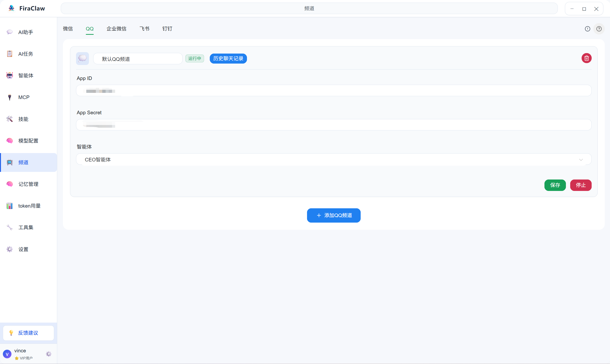Click the exclamation info icon at top right
The width and height of the screenshot is (610, 364).
587,29
